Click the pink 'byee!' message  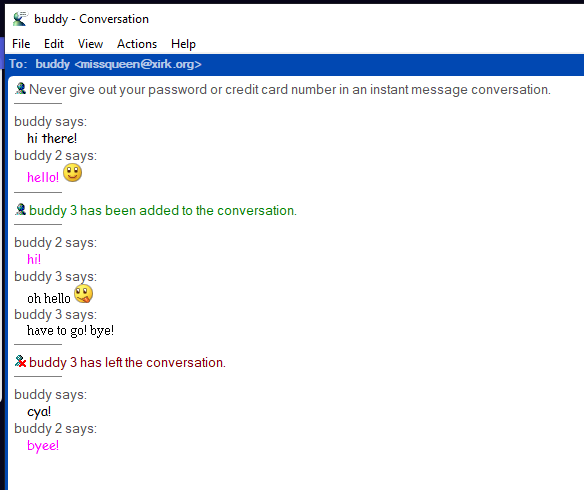click(43, 445)
